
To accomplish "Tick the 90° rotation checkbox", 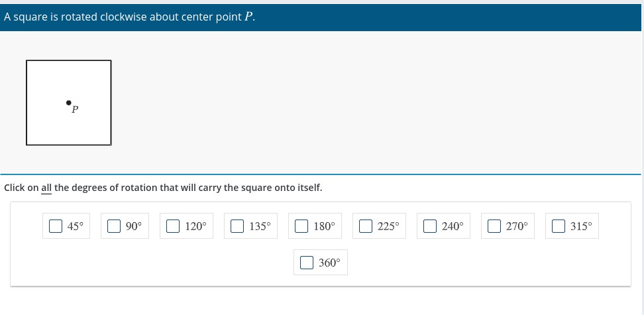I will click(114, 225).
